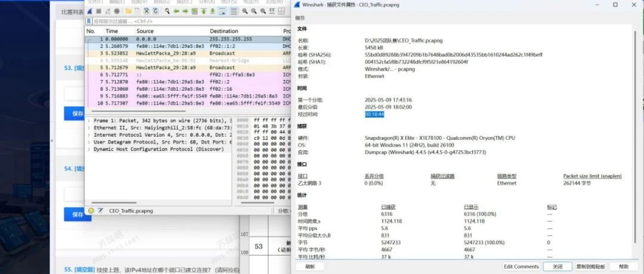Open capture options gear icon

(117, 11)
